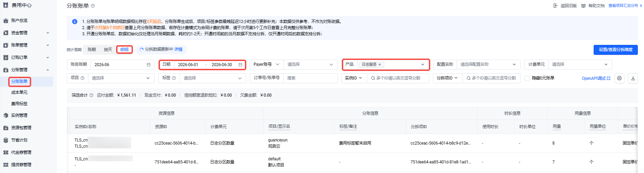The image size is (644, 173).
Task: Open the 项目 dropdown
Action: click(x=121, y=78)
